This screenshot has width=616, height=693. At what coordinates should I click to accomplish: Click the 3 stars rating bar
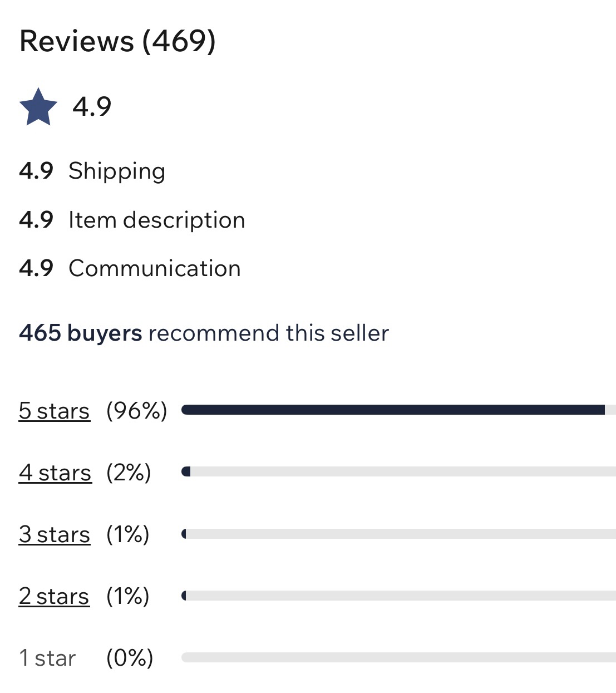(398, 534)
